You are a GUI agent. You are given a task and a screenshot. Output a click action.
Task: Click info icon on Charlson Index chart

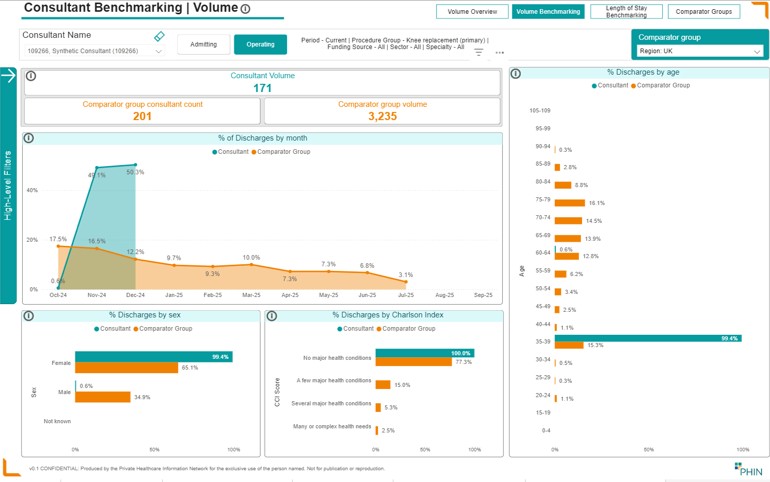point(272,316)
